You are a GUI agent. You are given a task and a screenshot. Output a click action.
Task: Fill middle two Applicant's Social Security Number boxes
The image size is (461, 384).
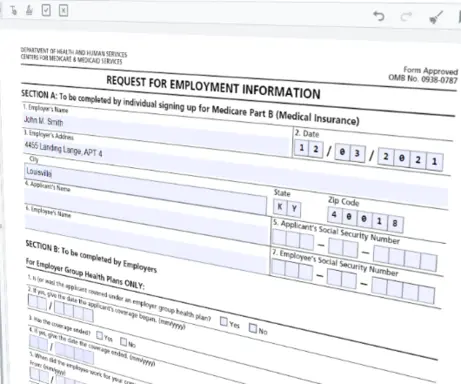(343, 248)
